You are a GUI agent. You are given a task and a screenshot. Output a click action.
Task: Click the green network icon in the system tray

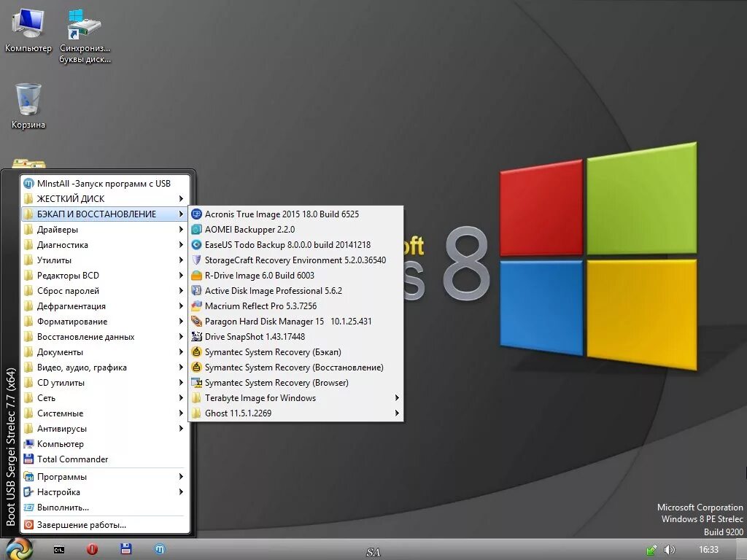(651, 550)
